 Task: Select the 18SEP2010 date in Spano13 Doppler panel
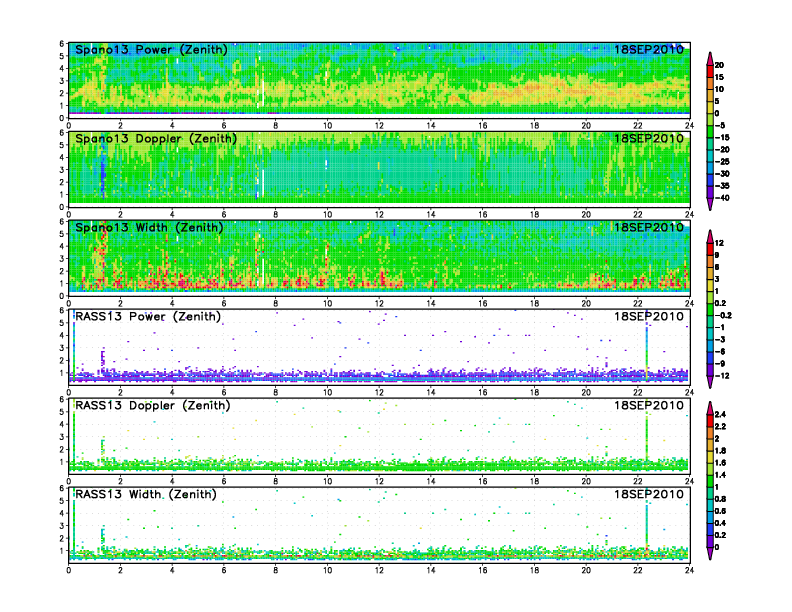click(649, 138)
